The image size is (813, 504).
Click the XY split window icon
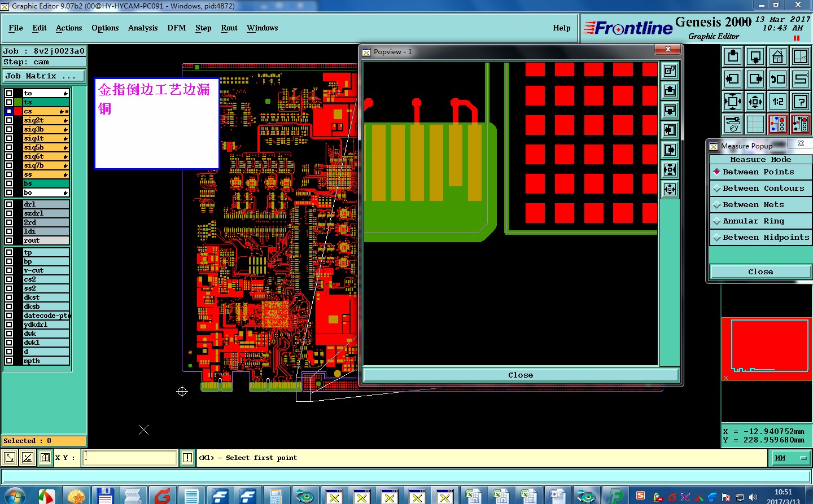801,56
